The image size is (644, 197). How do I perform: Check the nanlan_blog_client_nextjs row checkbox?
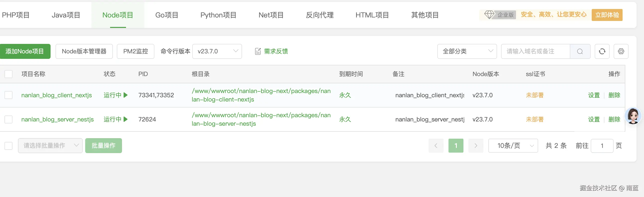(8, 95)
